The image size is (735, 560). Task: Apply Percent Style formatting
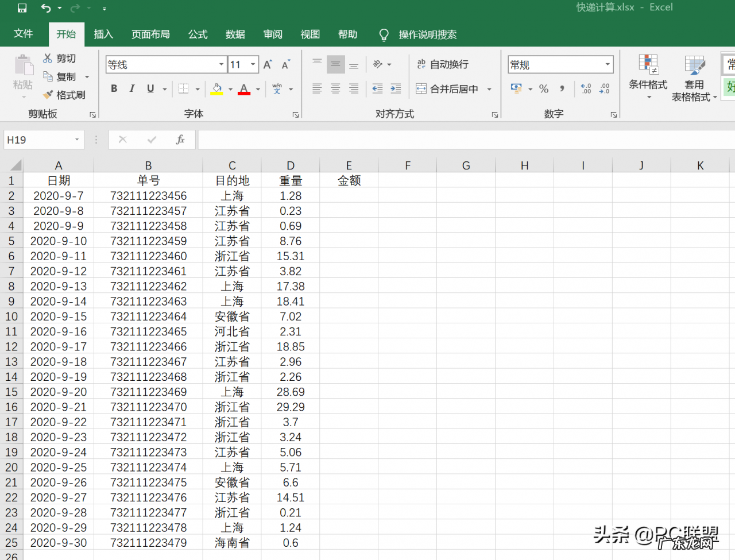point(544,89)
